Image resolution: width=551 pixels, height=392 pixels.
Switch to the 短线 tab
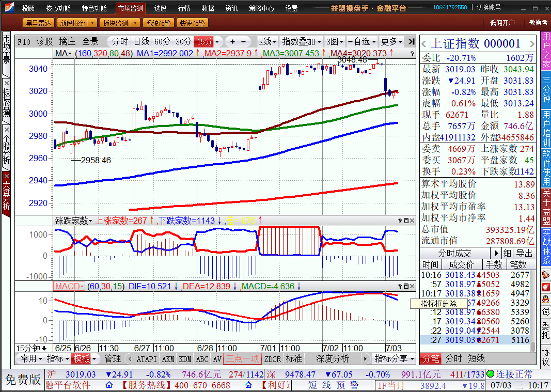click(476, 358)
